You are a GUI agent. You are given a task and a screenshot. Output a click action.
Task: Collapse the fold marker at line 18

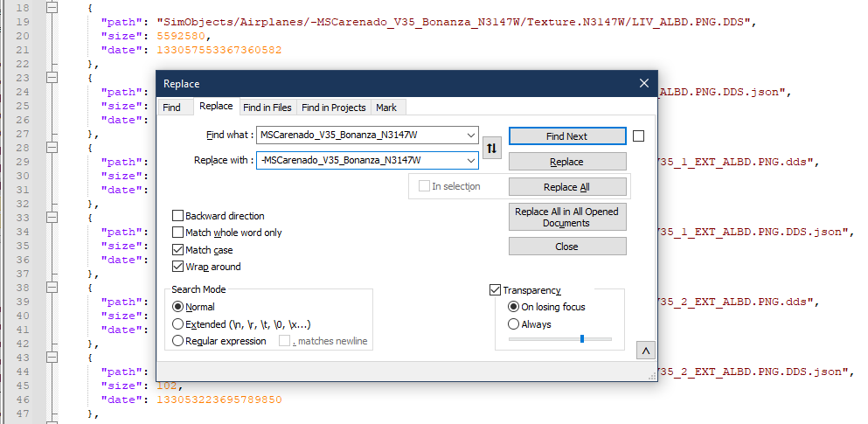(52, 7)
